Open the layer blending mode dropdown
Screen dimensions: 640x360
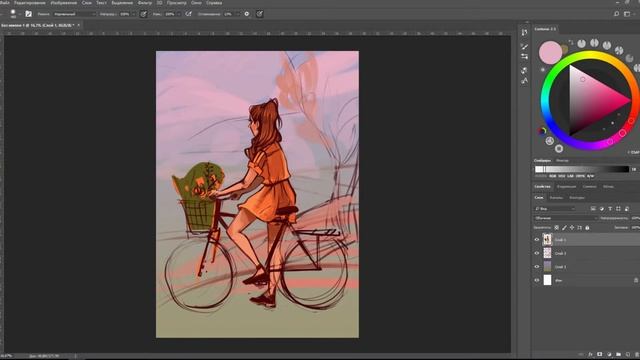[x=565, y=218]
